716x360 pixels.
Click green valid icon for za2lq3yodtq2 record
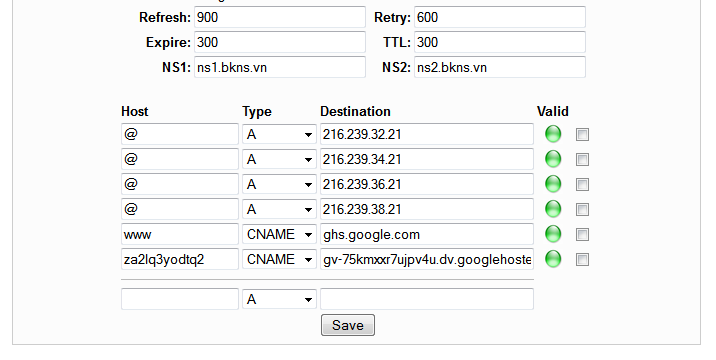pos(553,259)
